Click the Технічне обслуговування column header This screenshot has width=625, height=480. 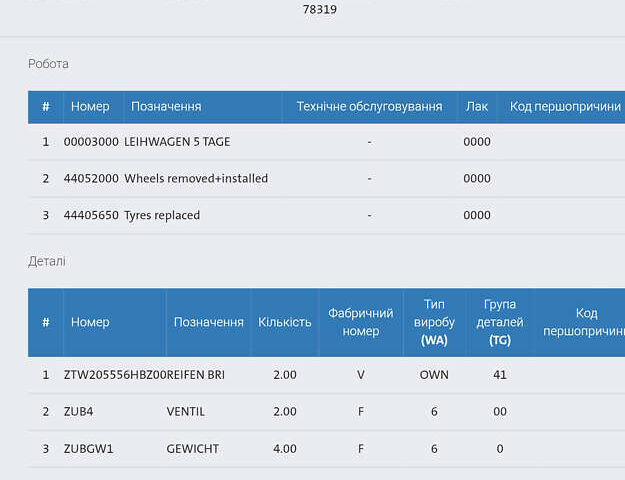pyautogui.click(x=369, y=107)
